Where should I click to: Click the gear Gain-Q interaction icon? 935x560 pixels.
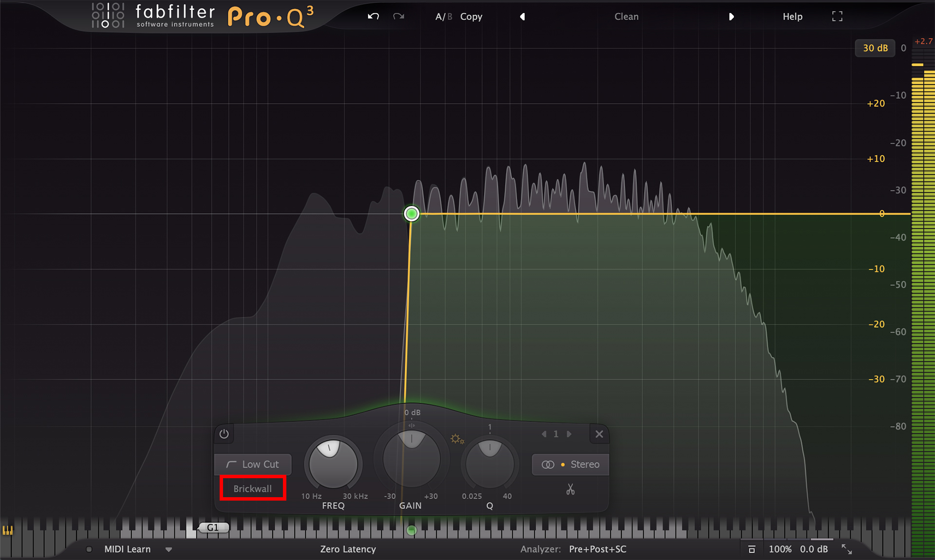[x=457, y=439]
